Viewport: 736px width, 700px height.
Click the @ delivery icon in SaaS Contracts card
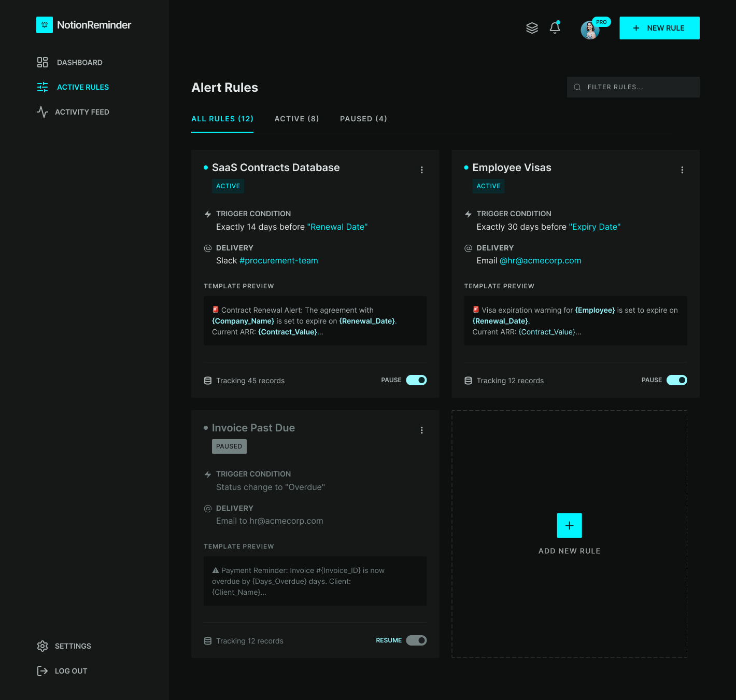click(x=208, y=248)
